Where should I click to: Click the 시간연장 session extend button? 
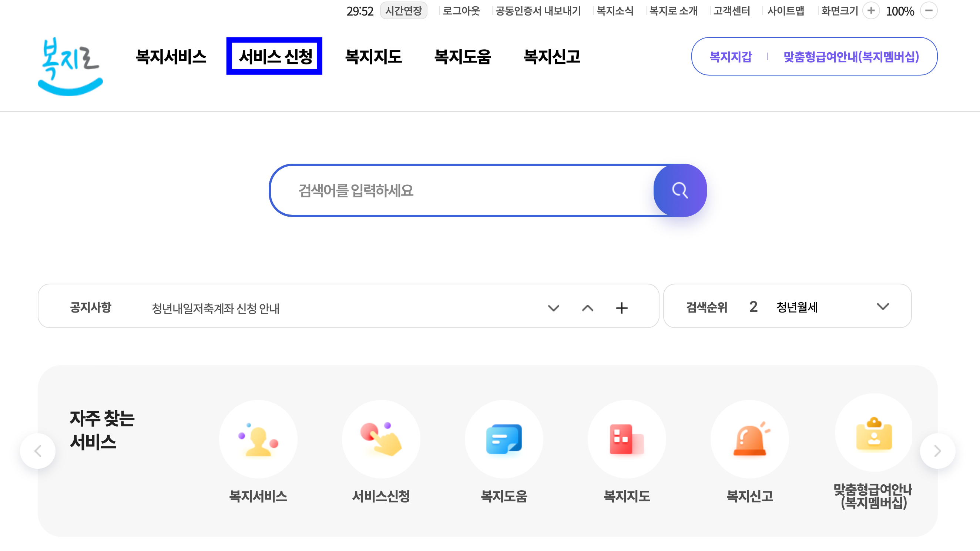tap(403, 11)
